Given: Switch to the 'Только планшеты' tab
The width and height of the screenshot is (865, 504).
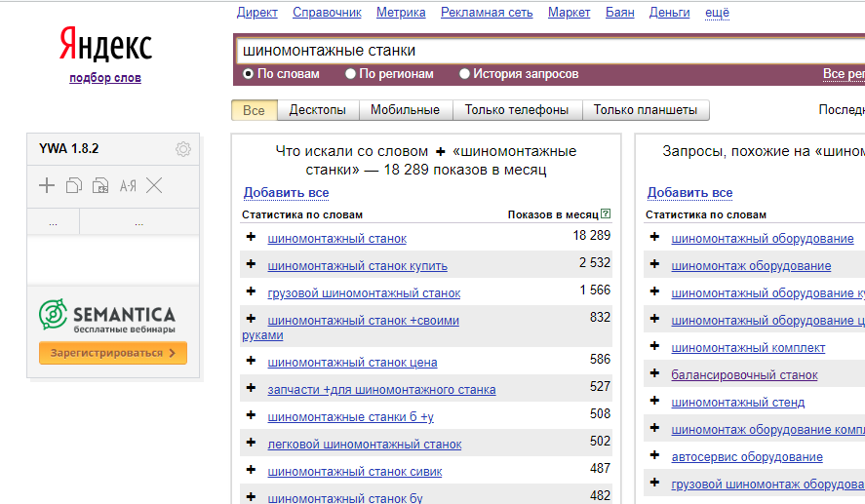Looking at the screenshot, I should click(645, 110).
